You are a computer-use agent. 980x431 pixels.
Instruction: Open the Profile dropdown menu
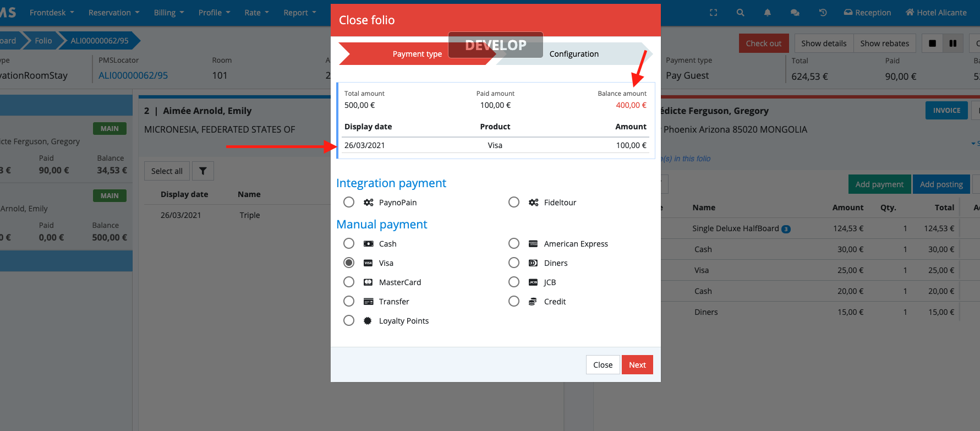point(214,13)
